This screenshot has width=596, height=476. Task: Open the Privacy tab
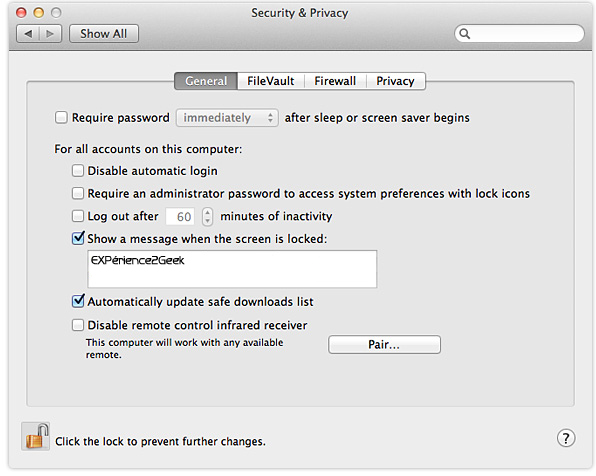coord(395,81)
